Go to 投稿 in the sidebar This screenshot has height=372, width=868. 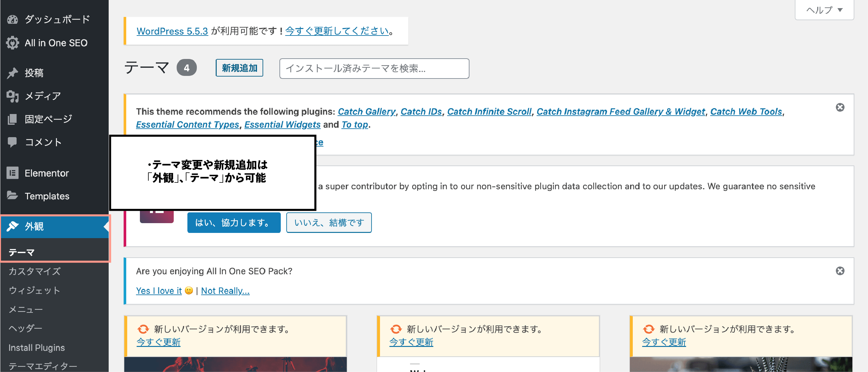tap(54, 73)
